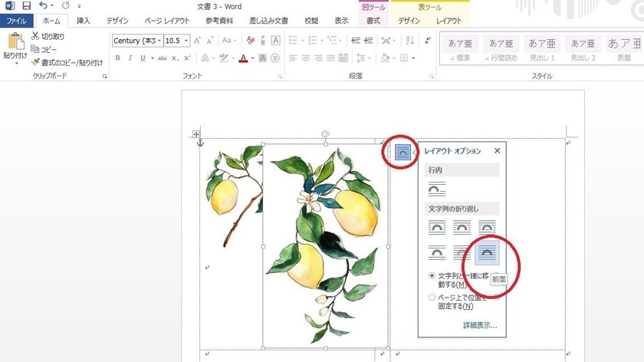Insert enclosed character (circled 字) icon
This screenshot has width=644, height=362.
pyautogui.click(x=275, y=58)
